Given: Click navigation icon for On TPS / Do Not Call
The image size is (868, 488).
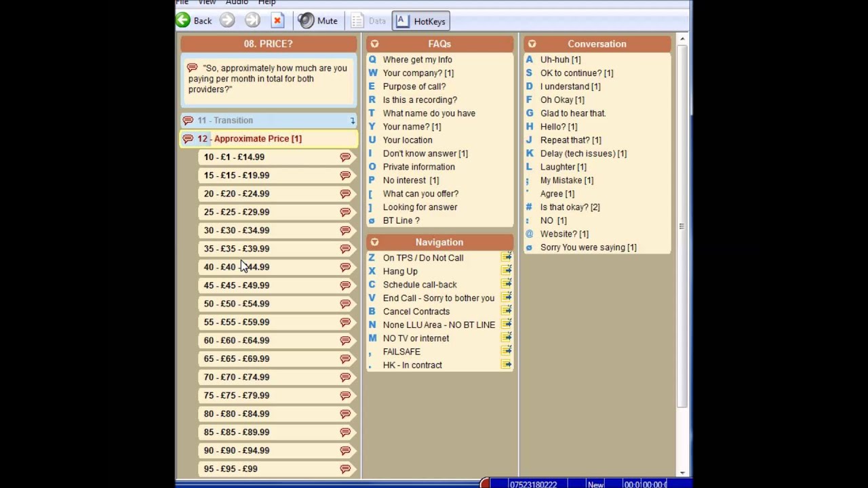Looking at the screenshot, I should (507, 257).
